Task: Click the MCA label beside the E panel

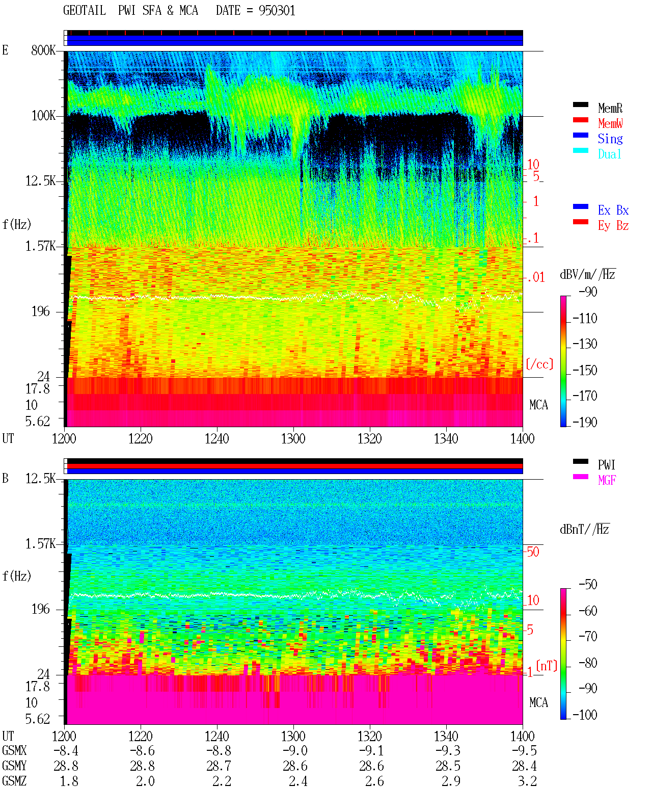Action: pos(538,405)
